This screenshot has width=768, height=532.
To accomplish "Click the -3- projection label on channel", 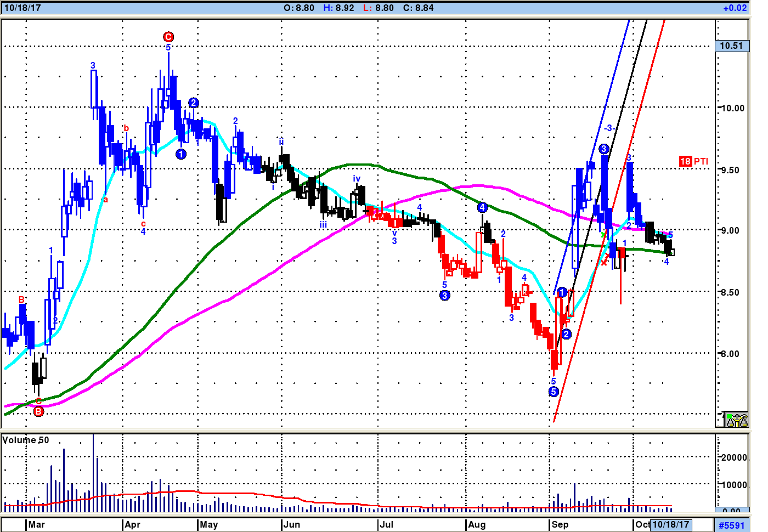I will click(609, 128).
